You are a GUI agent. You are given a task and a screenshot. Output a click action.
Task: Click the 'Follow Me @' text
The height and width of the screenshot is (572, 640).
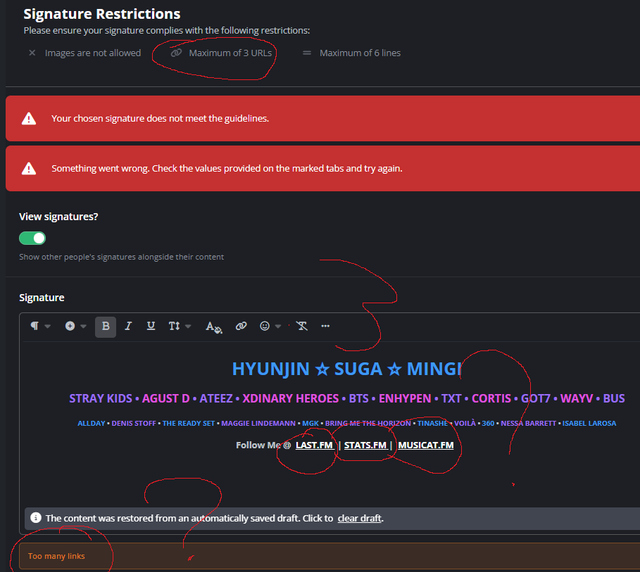point(263,445)
